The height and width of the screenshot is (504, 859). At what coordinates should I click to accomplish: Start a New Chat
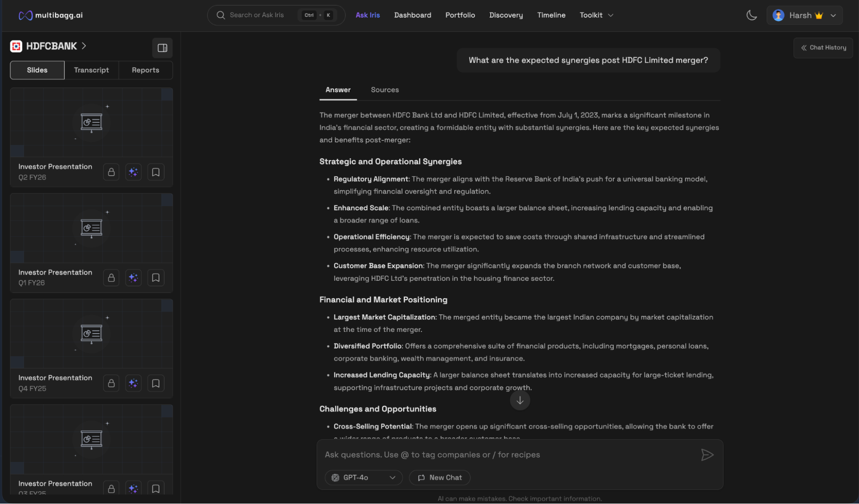pyautogui.click(x=440, y=477)
